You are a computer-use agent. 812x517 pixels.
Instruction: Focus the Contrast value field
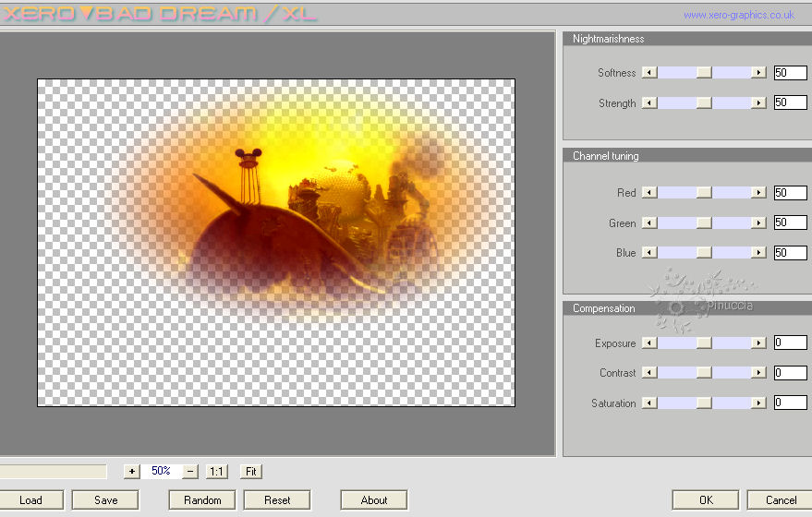click(x=790, y=373)
